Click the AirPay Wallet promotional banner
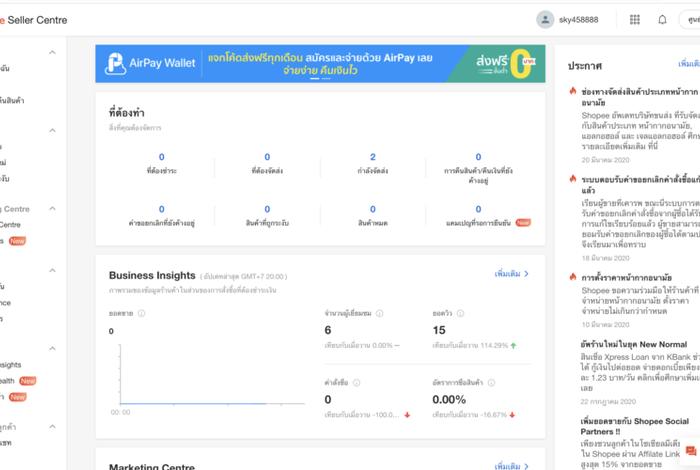This screenshot has height=470, width=700. [320, 63]
